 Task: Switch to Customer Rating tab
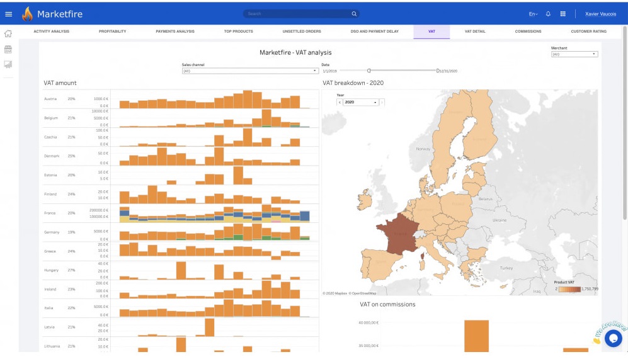[588, 31]
